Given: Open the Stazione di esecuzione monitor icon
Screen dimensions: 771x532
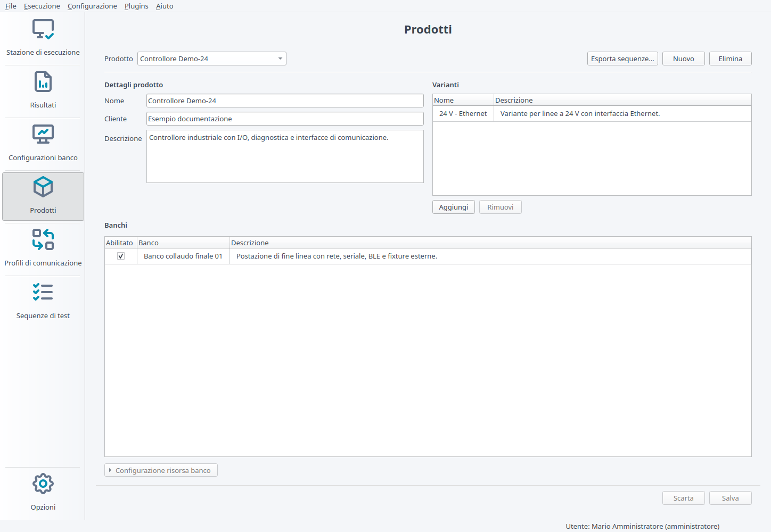Looking at the screenshot, I should (43, 29).
